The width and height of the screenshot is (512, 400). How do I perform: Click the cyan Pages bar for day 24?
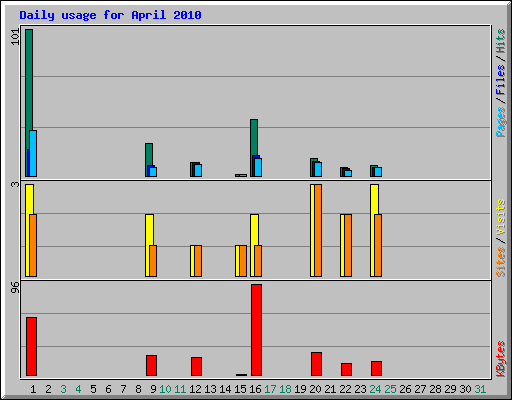(378, 172)
